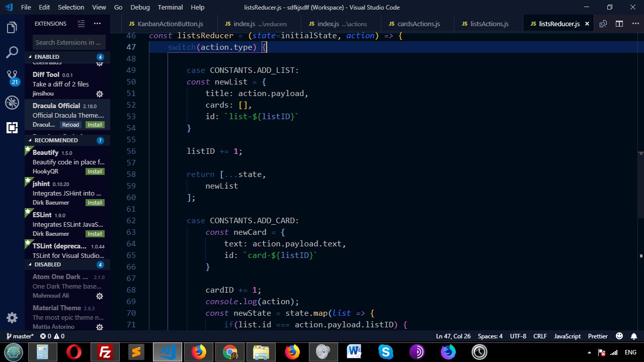The height and width of the screenshot is (362, 644).
Task: Select the Diff Tool extension entry
Action: (67, 84)
